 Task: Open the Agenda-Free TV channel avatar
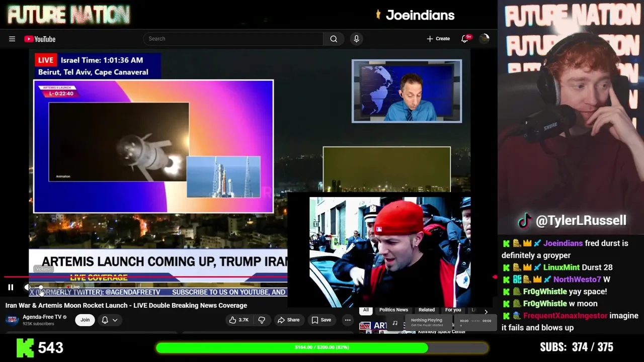pos(12,320)
